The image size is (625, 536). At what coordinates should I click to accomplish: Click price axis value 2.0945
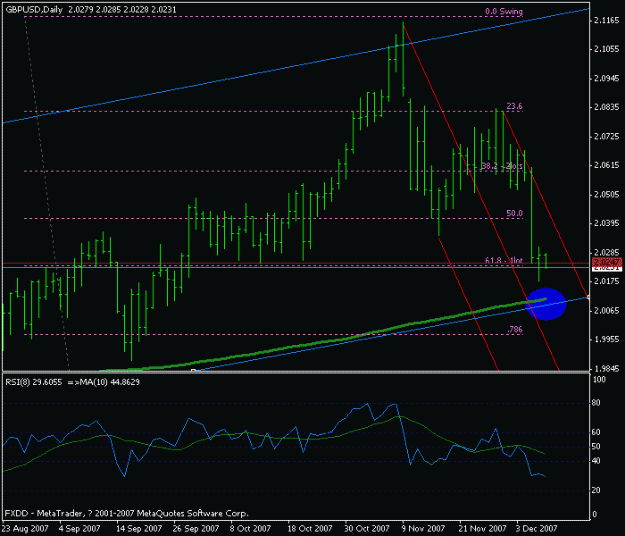point(607,79)
